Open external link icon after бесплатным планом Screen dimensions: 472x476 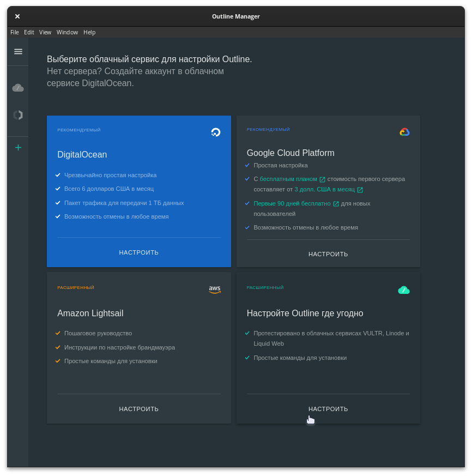click(322, 180)
